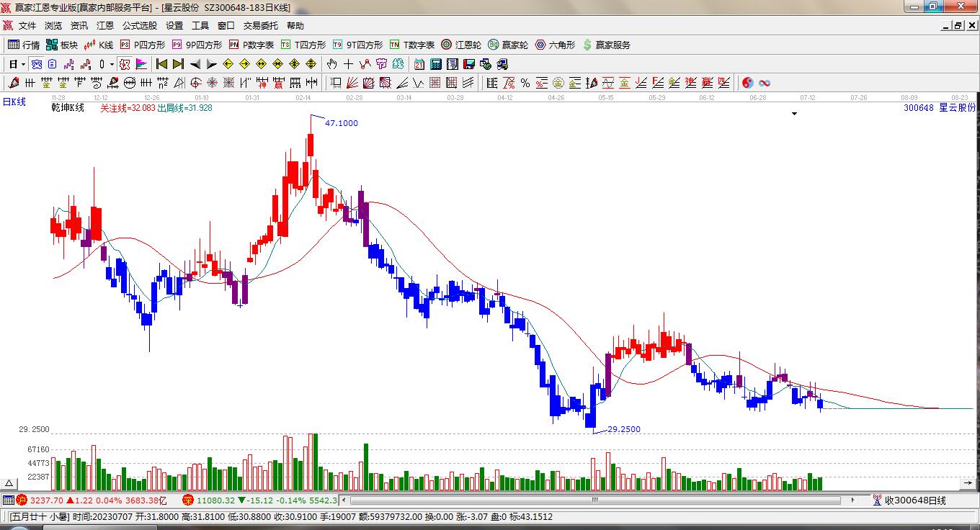Select the percent sign tool

525,83
